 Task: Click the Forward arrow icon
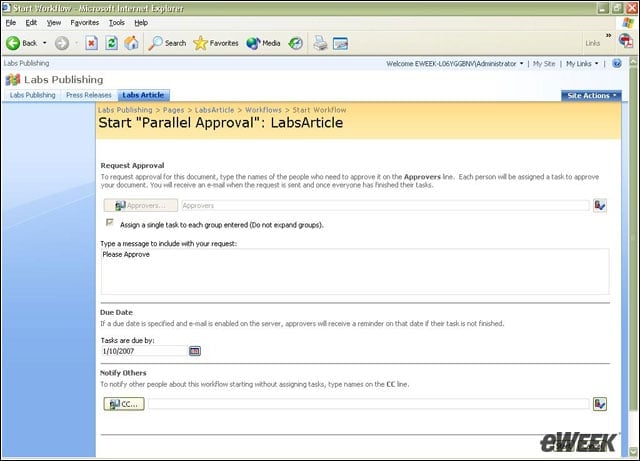click(62, 43)
